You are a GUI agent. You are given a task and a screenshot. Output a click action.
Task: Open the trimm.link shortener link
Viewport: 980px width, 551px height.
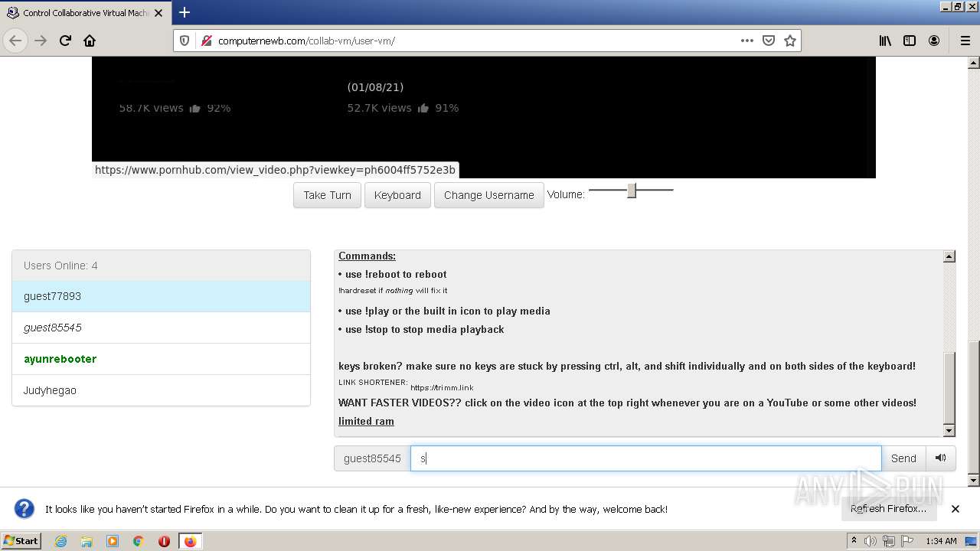[x=442, y=388]
